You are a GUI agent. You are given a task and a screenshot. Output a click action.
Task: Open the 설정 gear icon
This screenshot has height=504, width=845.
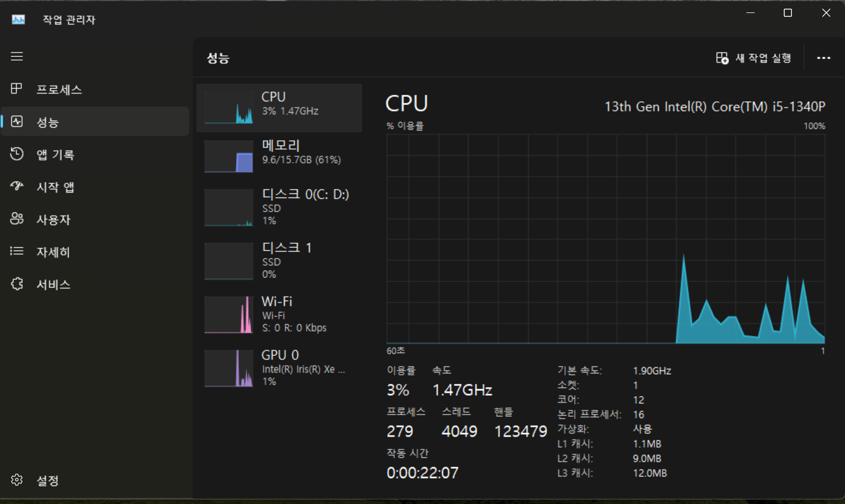point(17,480)
